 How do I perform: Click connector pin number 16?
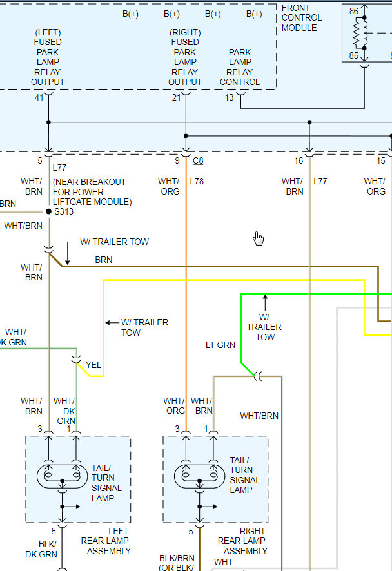point(299,160)
